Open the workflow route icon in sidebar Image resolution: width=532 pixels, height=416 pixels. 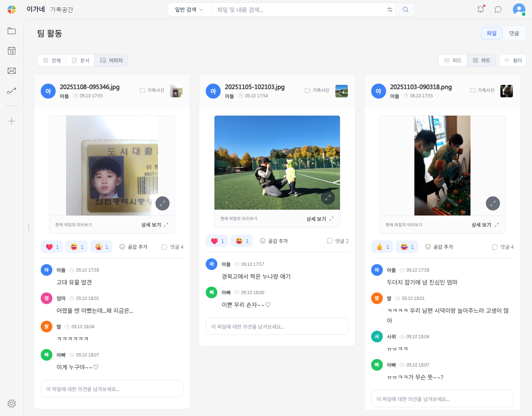(12, 91)
